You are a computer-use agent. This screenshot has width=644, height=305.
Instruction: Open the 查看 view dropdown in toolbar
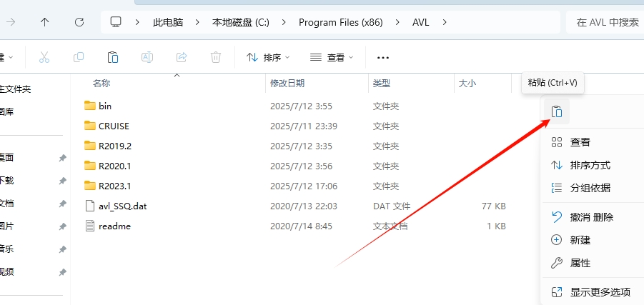[x=332, y=57]
